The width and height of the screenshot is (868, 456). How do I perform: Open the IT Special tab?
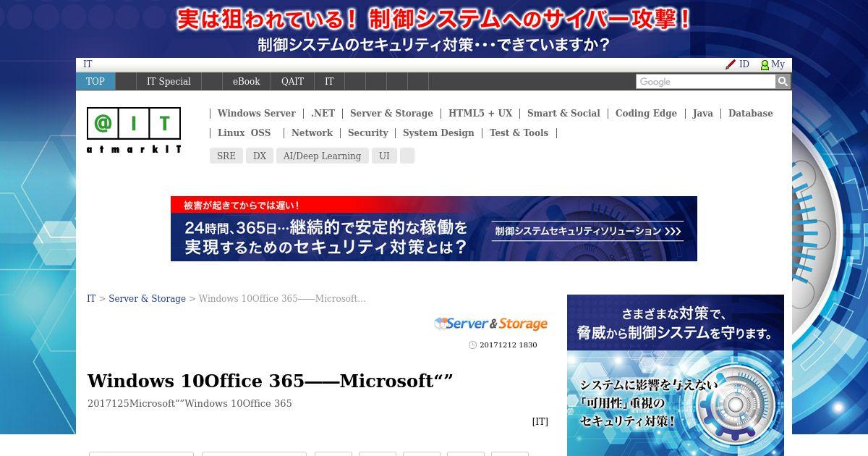pyautogui.click(x=169, y=81)
